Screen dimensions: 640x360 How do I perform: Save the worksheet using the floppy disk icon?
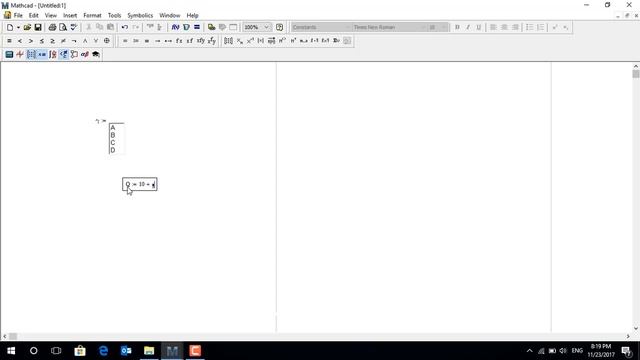coord(38,27)
